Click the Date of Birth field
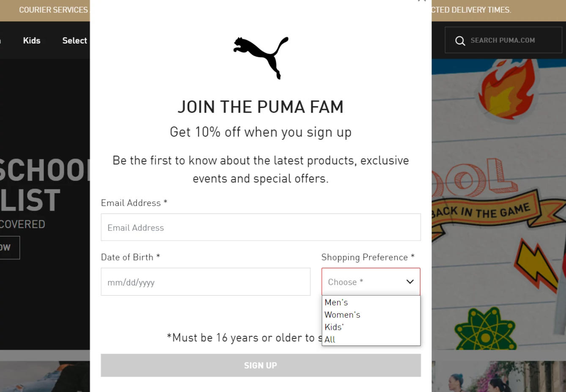 pos(205,282)
